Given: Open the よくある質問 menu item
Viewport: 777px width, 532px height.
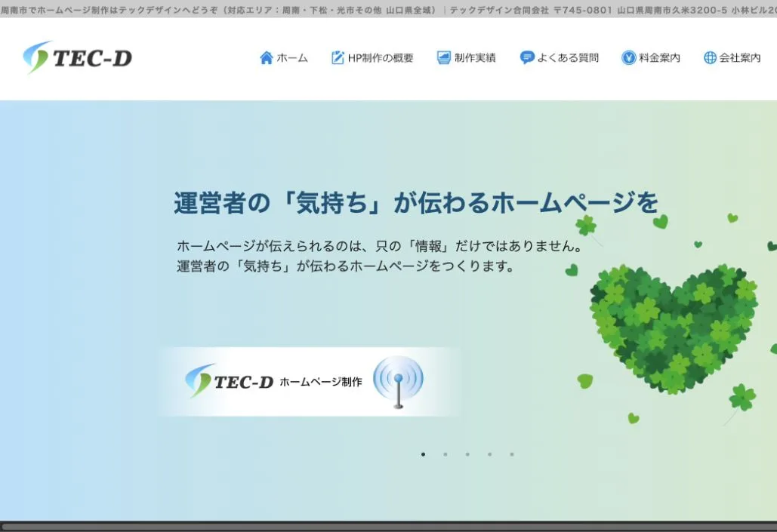Looking at the screenshot, I should [560, 58].
